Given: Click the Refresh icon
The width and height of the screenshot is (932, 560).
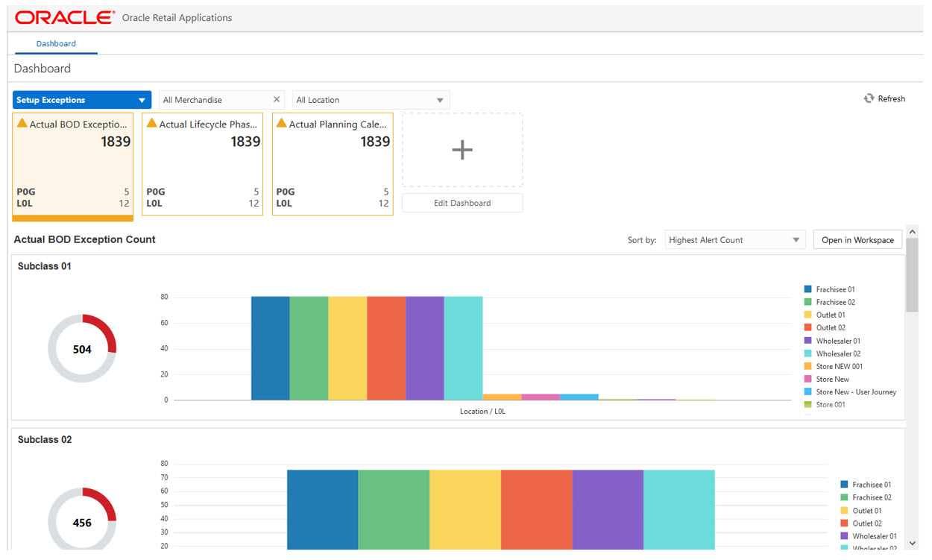Looking at the screenshot, I should (x=869, y=98).
